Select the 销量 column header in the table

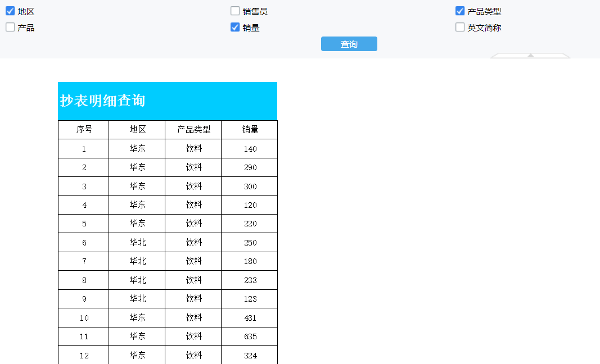250,130
